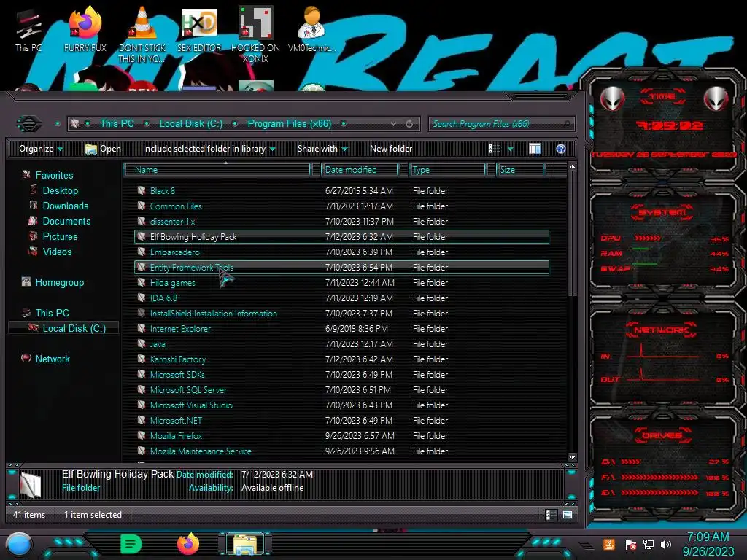Toggle the preview pane icon
747x560 pixels.
click(535, 149)
